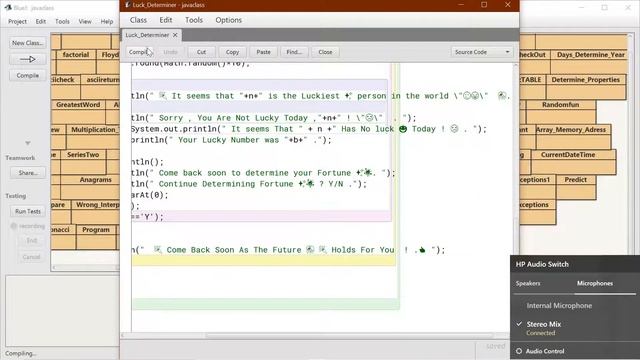Maximize the Luck_Determiner editor window
The width and height of the screenshot is (640, 360).
[x=484, y=5]
